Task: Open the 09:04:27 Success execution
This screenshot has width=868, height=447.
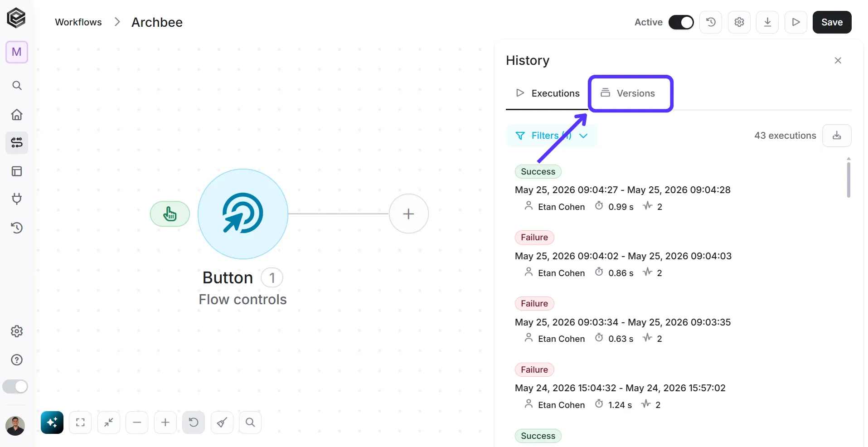Action: click(623, 189)
